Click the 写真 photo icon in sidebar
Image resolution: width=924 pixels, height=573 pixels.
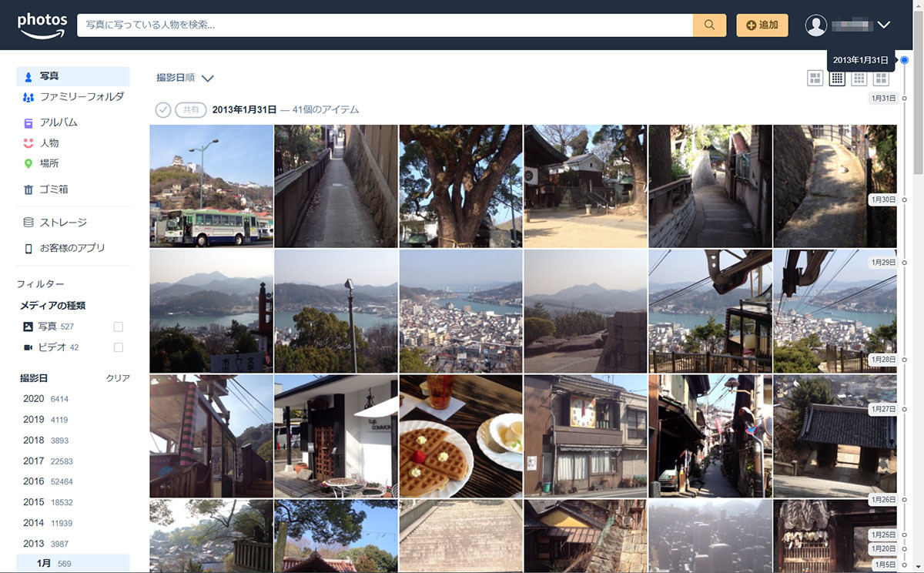(28, 76)
